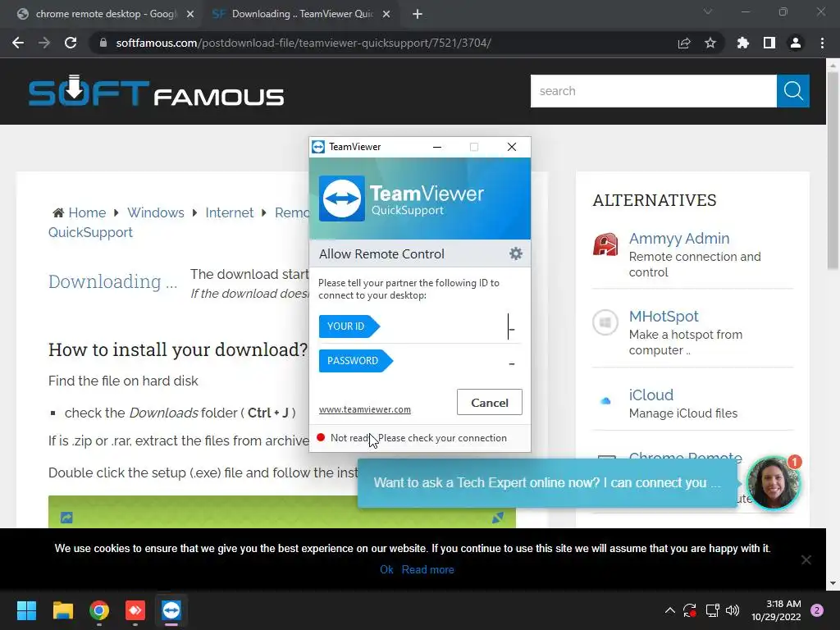Image resolution: width=840 pixels, height=630 pixels.
Task: Click the TeamViewer QuickSupport logo
Action: [x=342, y=199]
